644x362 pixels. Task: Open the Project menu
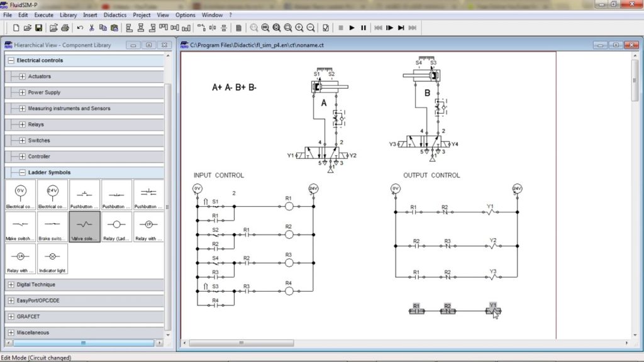point(142,15)
